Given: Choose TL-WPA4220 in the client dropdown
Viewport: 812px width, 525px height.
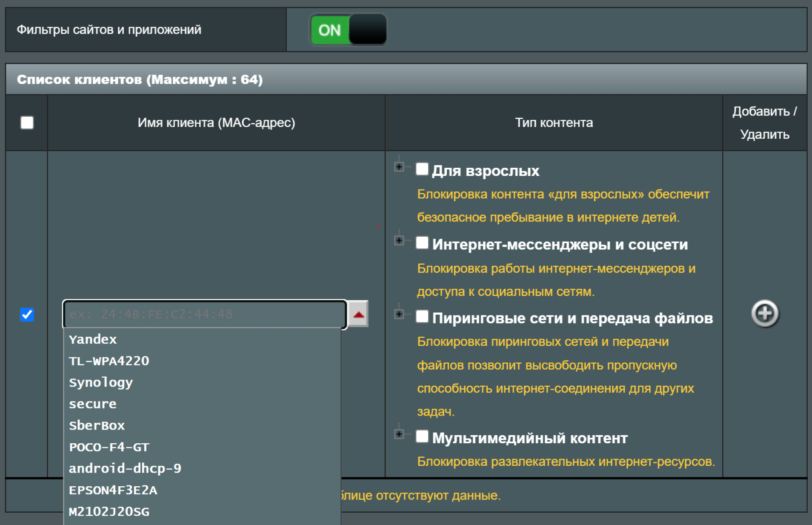Looking at the screenshot, I should (109, 361).
